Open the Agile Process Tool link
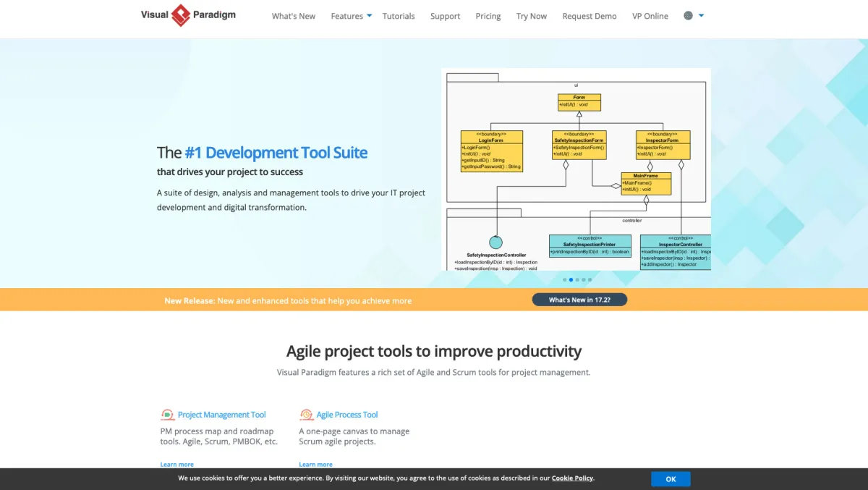The width and height of the screenshot is (868, 490). pos(347,415)
